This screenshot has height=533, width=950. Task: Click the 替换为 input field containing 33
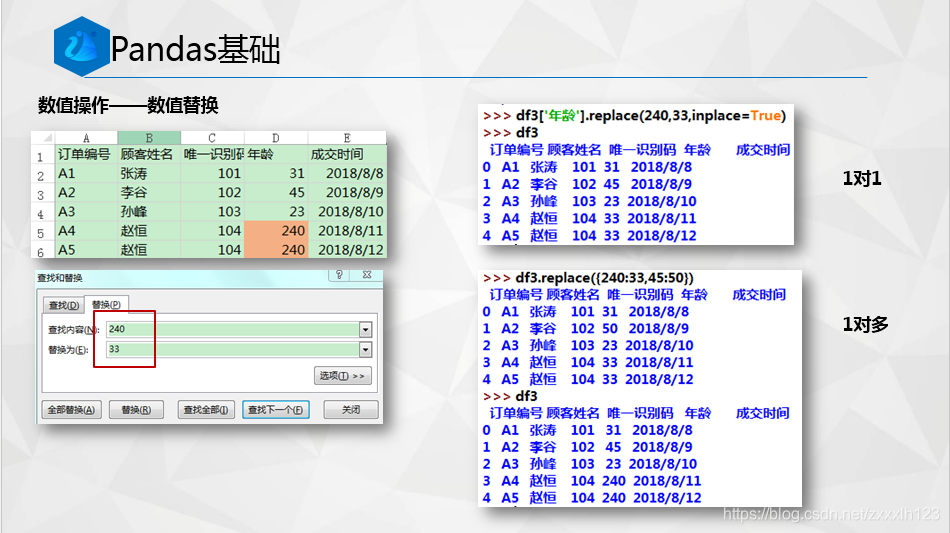233,349
